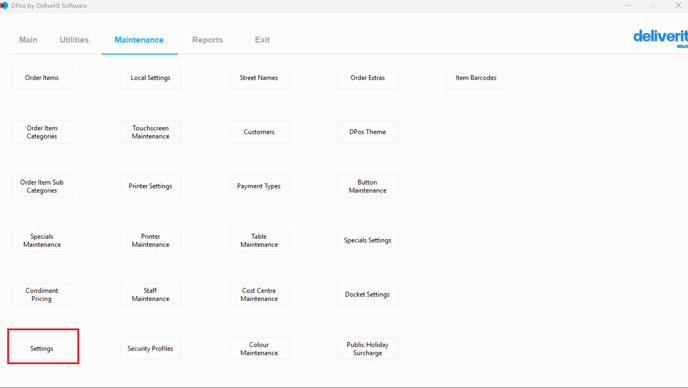Open Printer Settings
The width and height of the screenshot is (688, 388).
150,186
